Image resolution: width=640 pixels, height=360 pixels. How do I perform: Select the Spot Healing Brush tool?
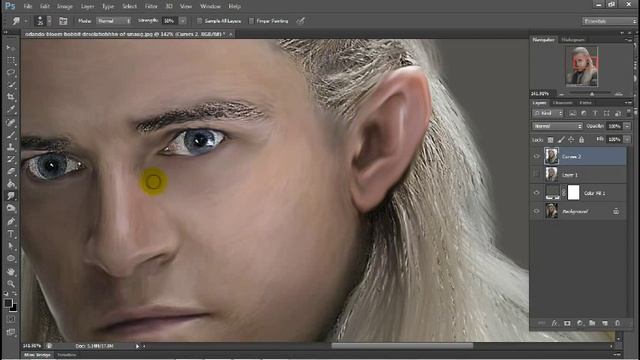[x=11, y=122]
